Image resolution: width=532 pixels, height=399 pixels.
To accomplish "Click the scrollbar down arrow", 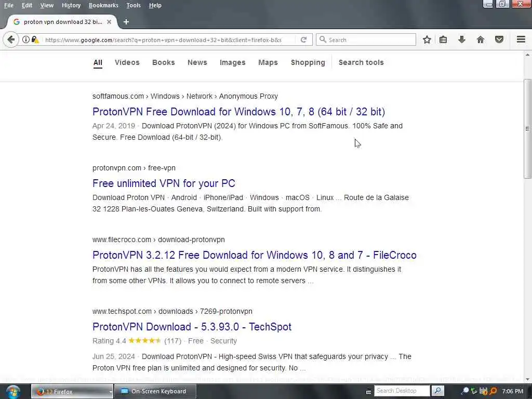I will (x=527, y=379).
